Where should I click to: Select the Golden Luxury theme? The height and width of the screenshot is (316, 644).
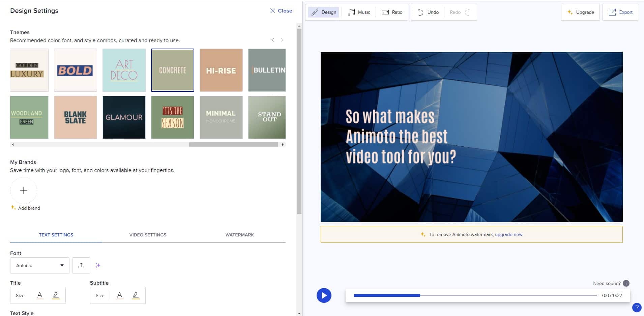[29, 70]
